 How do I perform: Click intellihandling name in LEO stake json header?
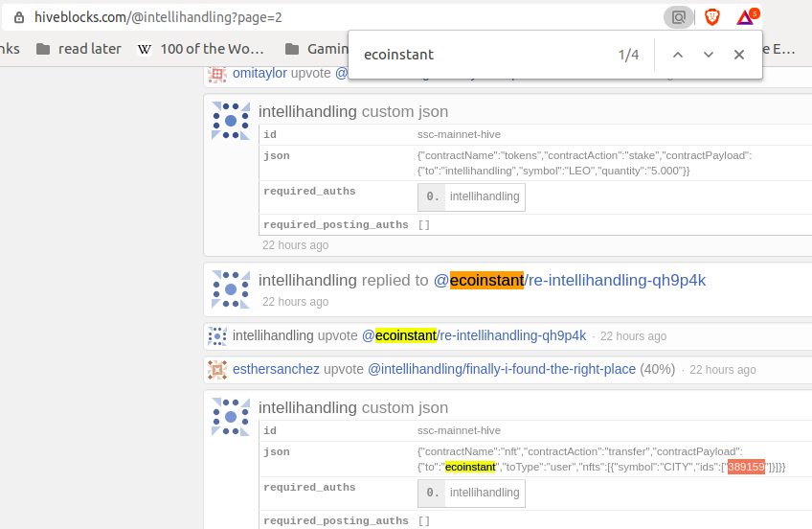click(307, 111)
